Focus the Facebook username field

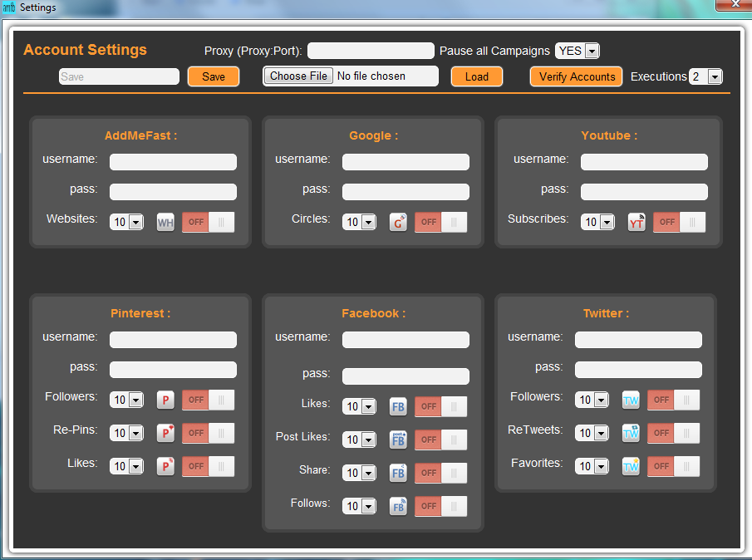[x=405, y=340]
